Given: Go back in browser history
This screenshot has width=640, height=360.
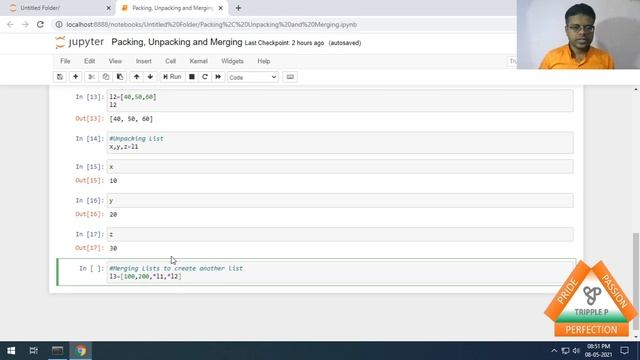Looking at the screenshot, I should pyautogui.click(x=10, y=24).
